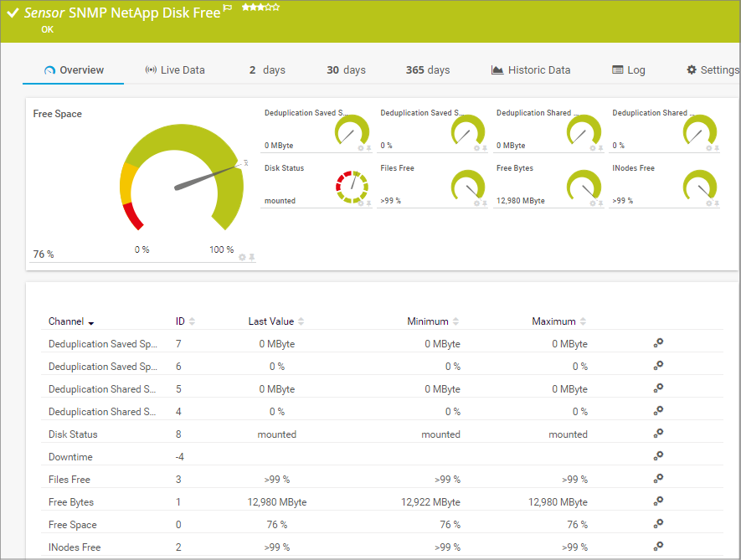
Task: Set sensor priority with the star rating
Action: [x=260, y=8]
